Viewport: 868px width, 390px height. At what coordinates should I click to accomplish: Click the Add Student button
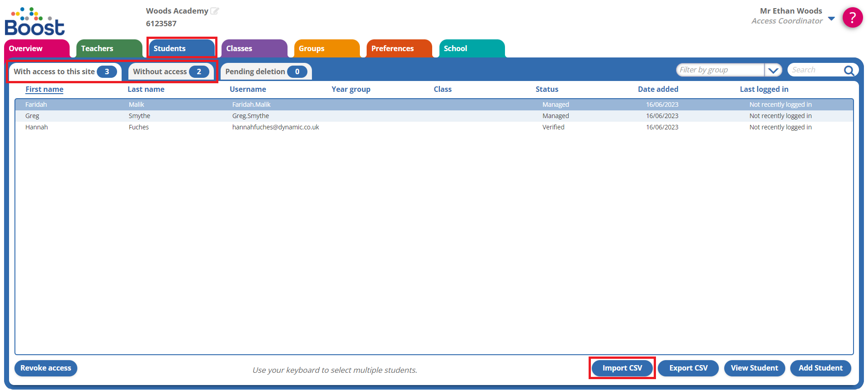coord(820,368)
